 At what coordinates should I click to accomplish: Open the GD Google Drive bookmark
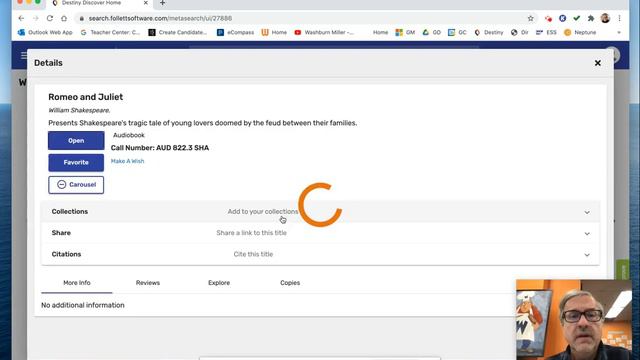tap(431, 32)
